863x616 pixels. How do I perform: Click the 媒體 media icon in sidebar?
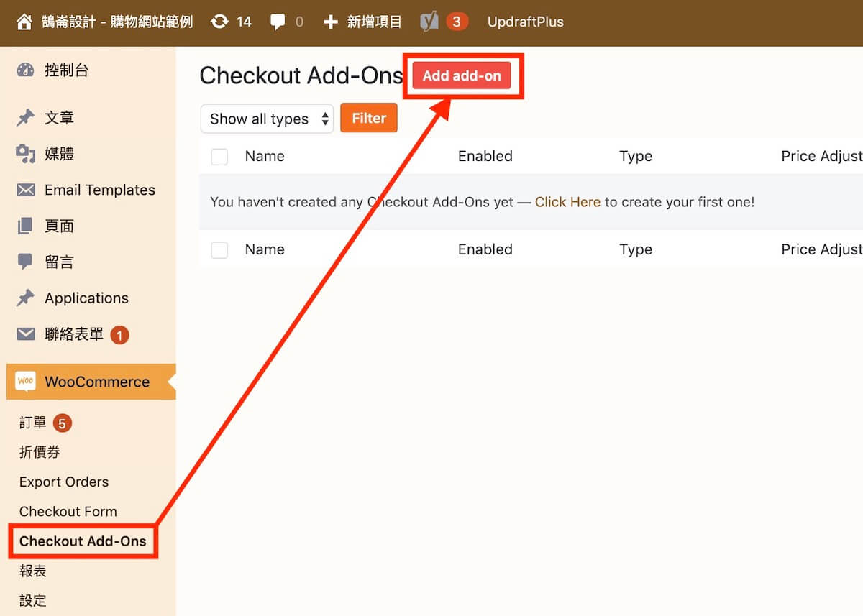pos(25,154)
